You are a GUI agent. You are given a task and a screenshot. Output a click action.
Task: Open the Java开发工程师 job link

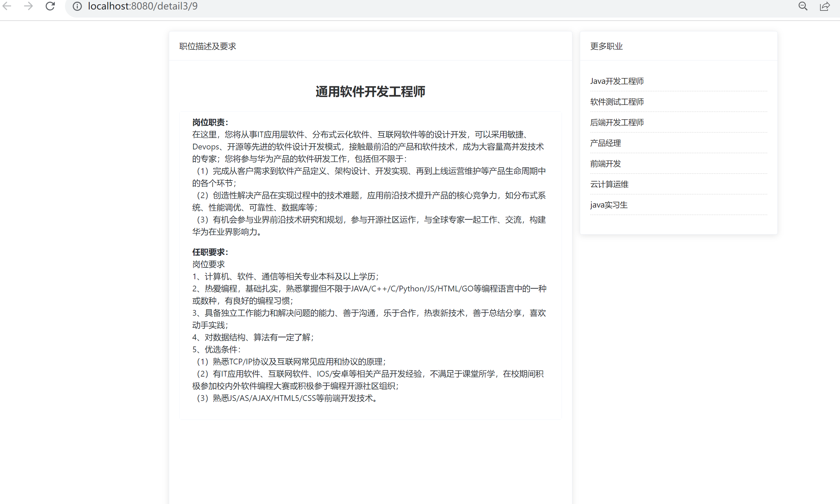(x=617, y=81)
